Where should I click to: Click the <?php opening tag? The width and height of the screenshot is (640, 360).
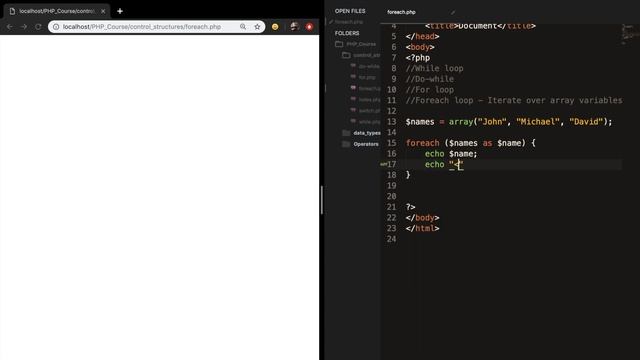click(x=418, y=58)
